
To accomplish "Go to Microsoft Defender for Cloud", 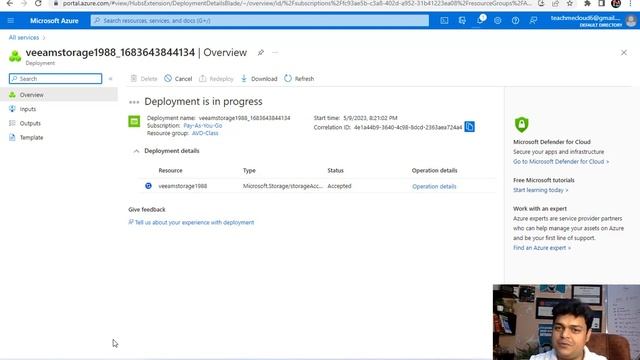I will coord(561,162).
